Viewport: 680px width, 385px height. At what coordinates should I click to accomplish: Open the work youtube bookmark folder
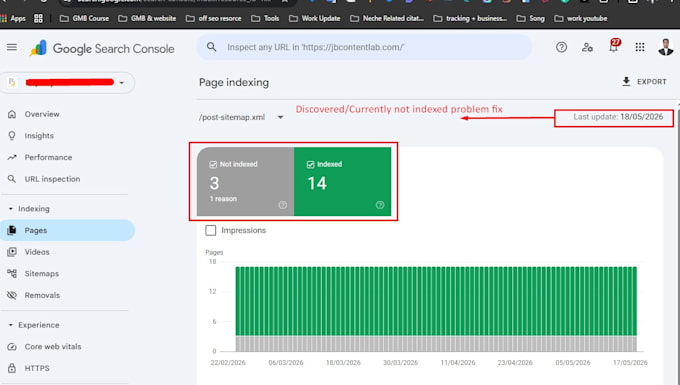tap(581, 18)
